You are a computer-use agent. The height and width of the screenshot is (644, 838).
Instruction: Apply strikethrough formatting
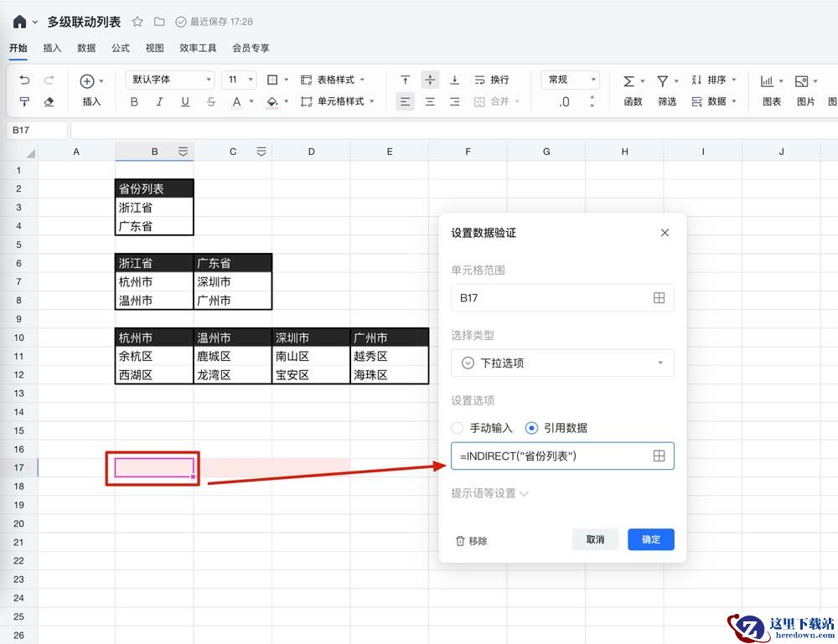[210, 101]
